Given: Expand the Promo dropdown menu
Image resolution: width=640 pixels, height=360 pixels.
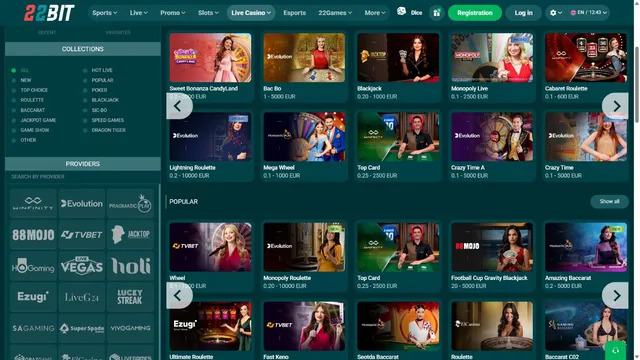Looking at the screenshot, I should coord(173,13).
